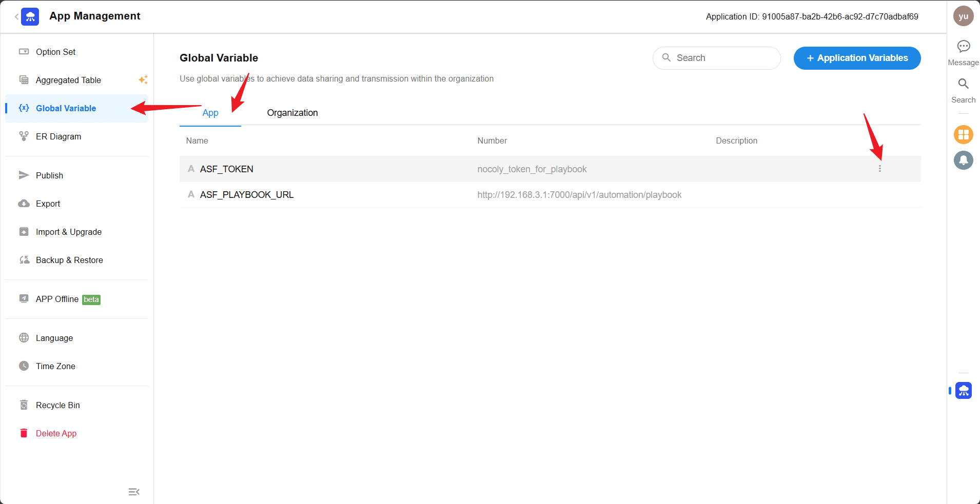Screen dimensions: 980x504
Task: Click the yu user avatar
Action: [963, 16]
